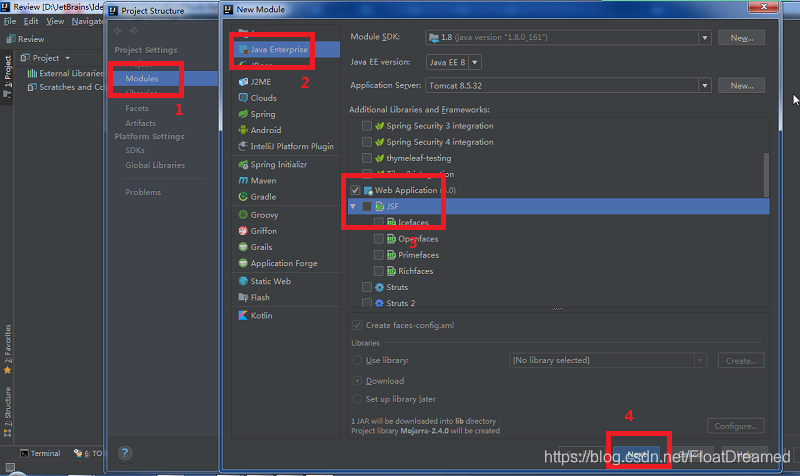The image size is (800, 476).
Task: Select the Application Forge icon
Action: point(243,263)
